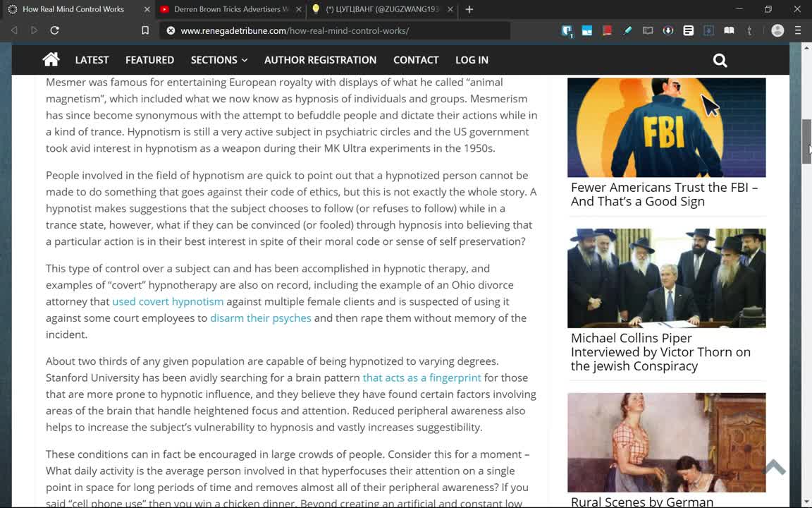Open the blue folder extension icon
Image resolution: width=812 pixels, height=508 pixels.
tap(586, 30)
